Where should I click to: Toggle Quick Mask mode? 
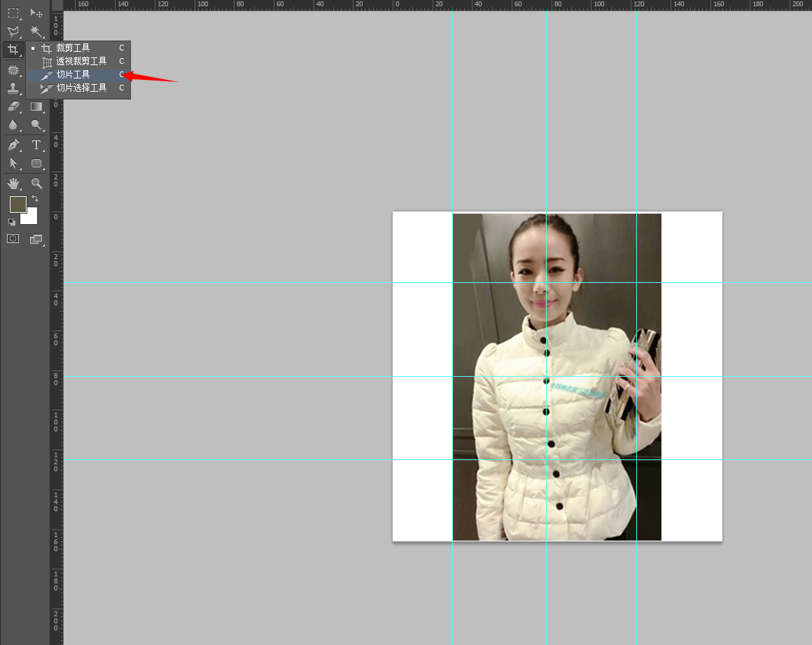click(13, 239)
